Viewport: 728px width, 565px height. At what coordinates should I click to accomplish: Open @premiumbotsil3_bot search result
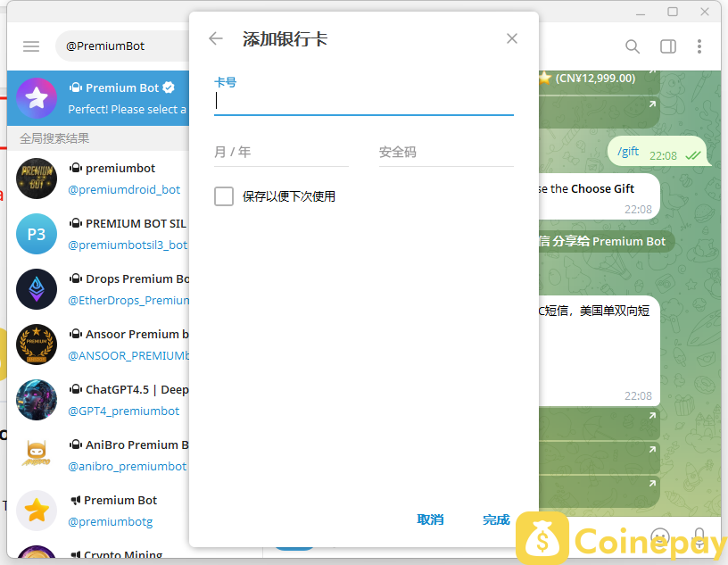tap(128, 245)
